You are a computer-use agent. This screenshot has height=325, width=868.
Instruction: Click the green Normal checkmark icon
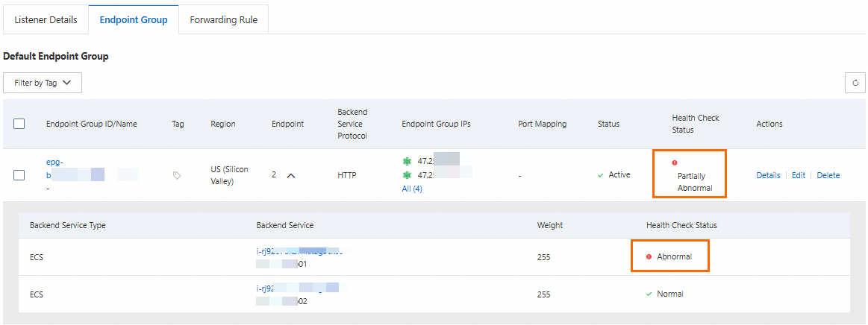[649, 294]
